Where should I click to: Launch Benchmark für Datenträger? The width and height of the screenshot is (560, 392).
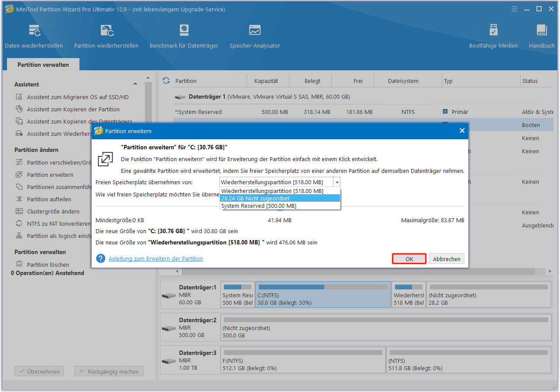click(184, 36)
